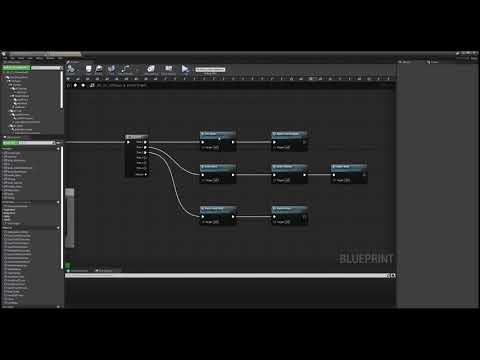This screenshot has height=360, width=480.
Task: Focus the bottom results search field
Action: pos(227,276)
